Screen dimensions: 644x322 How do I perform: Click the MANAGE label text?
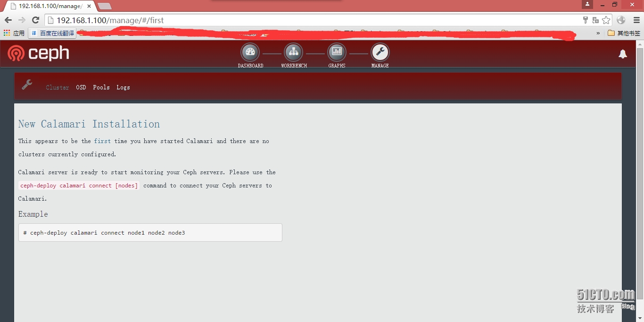point(380,66)
